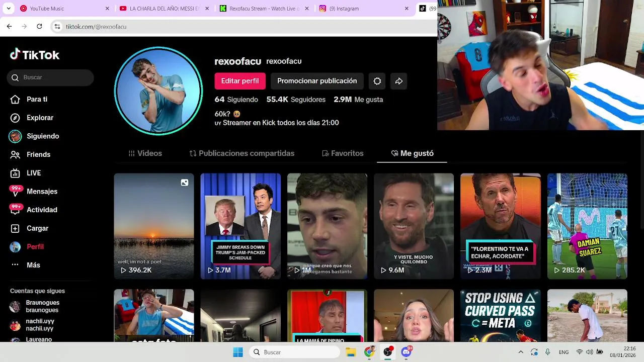The image size is (644, 362).
Task: Click the microphone tray icon
Action: tap(548, 352)
